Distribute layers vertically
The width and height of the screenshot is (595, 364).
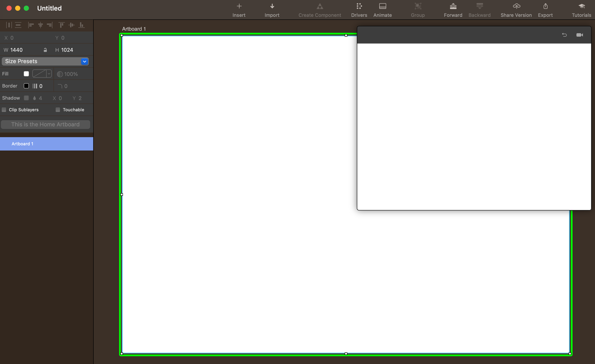tap(18, 25)
